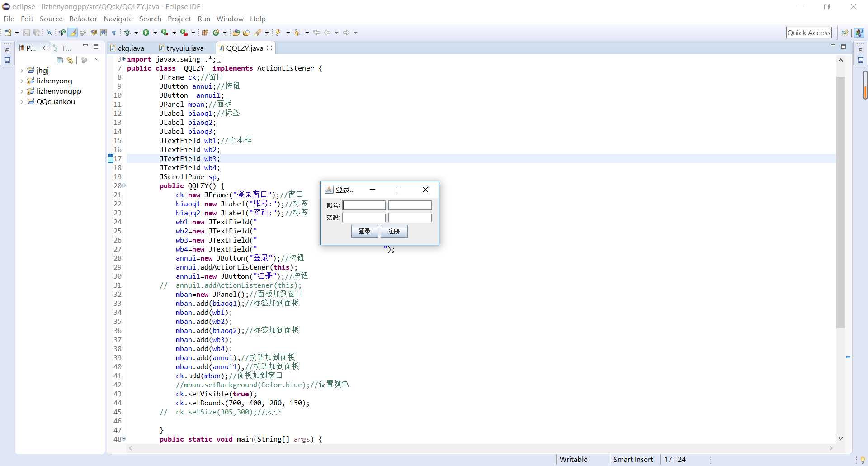Click second text field in 账号 row
This screenshot has height=466, width=868.
410,205
